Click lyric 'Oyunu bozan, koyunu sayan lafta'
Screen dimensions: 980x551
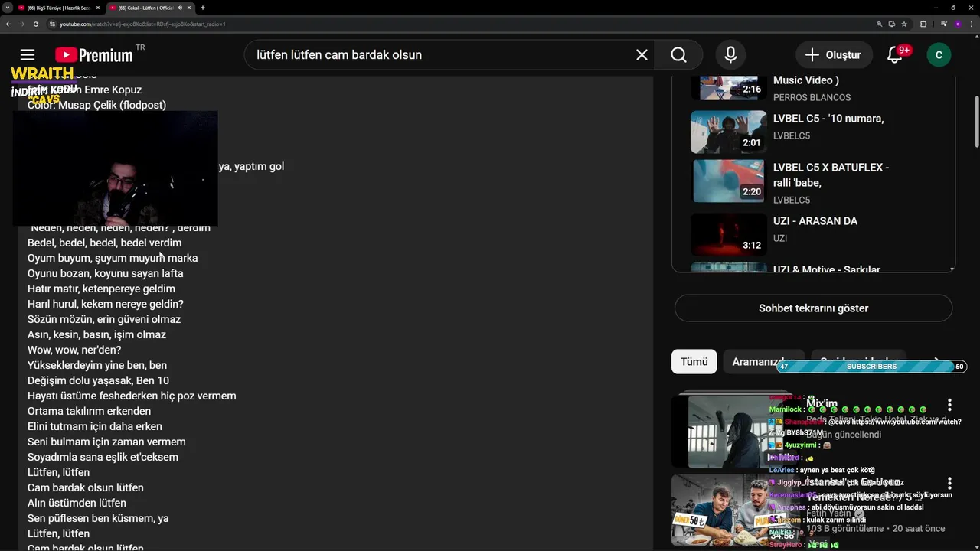(x=105, y=273)
